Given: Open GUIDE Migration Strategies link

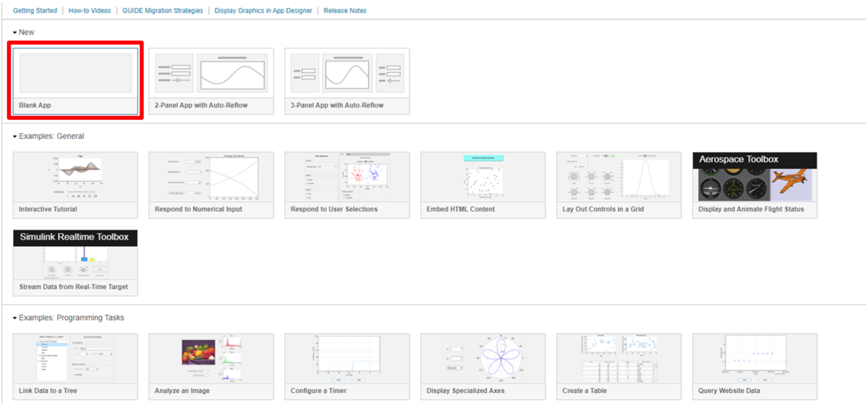Looking at the screenshot, I should tap(163, 11).
